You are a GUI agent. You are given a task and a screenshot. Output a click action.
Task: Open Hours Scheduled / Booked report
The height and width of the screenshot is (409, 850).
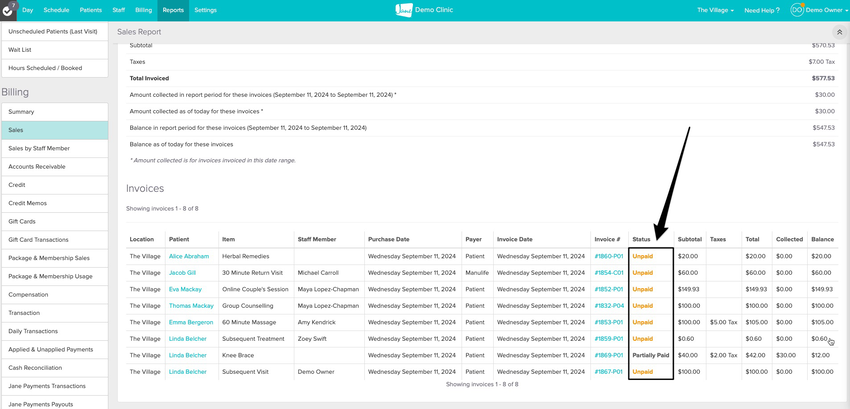(54, 68)
